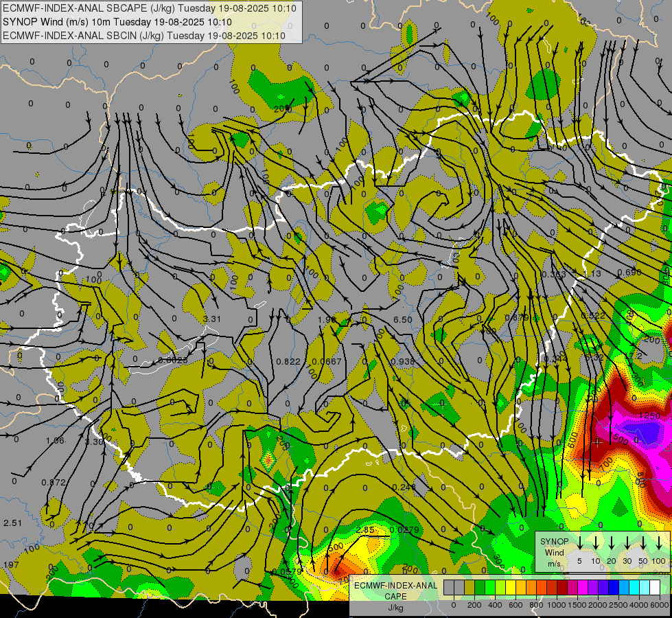Click the 6000 tick label on the CAPE scale
This screenshot has height=618, width=672.
click(x=660, y=605)
